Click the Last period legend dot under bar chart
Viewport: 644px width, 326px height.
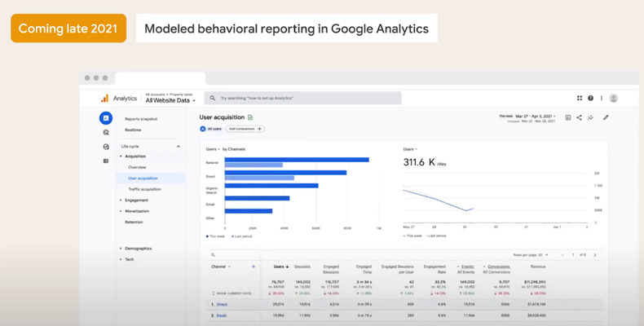[232, 236]
